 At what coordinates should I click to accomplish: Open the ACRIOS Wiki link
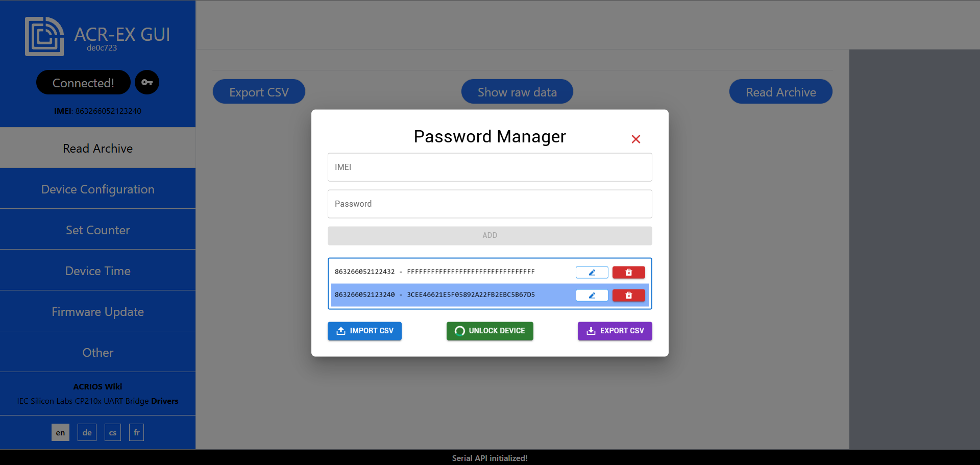pyautogui.click(x=97, y=386)
